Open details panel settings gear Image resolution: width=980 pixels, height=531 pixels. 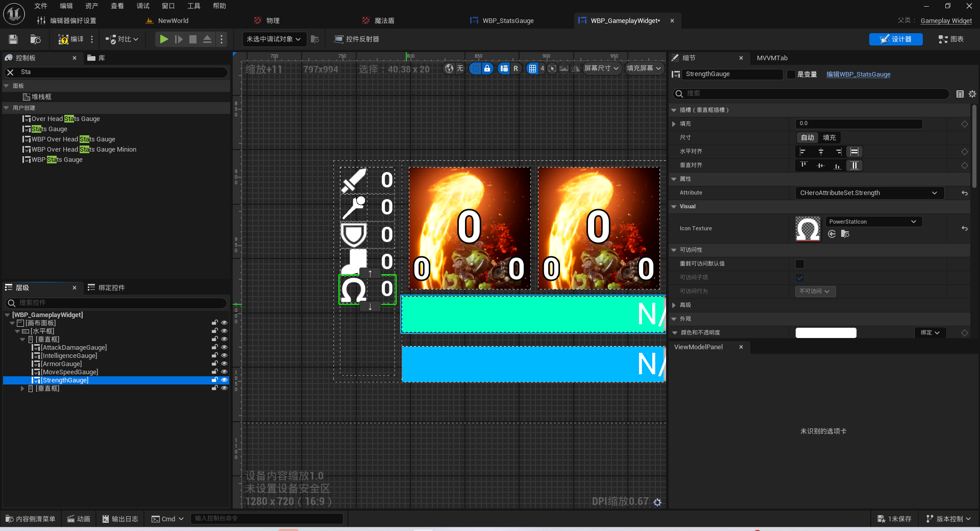click(972, 94)
